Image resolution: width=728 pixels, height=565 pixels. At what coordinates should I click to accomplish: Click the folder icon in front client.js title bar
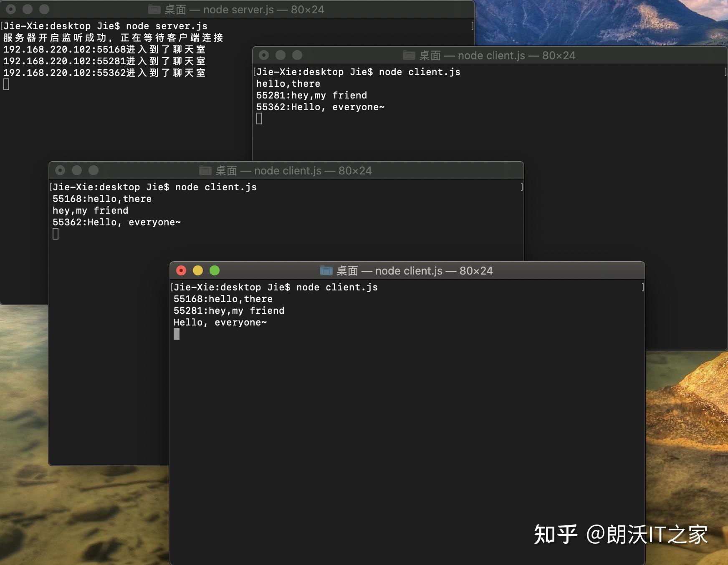click(x=326, y=271)
